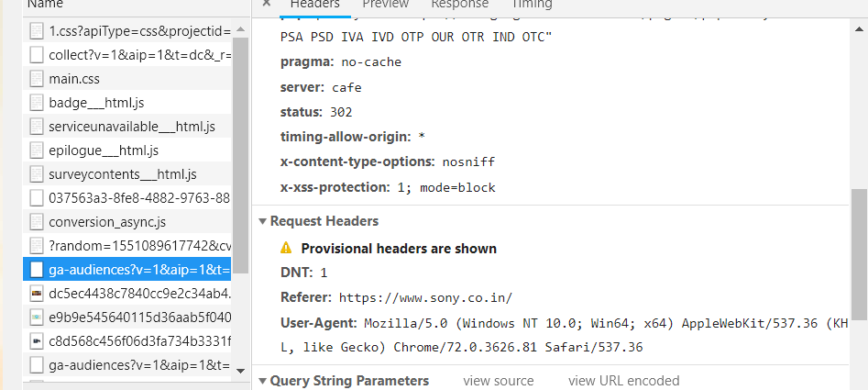Click the down arrow of the request list scrollbar
868x390 pixels.
click(x=241, y=370)
